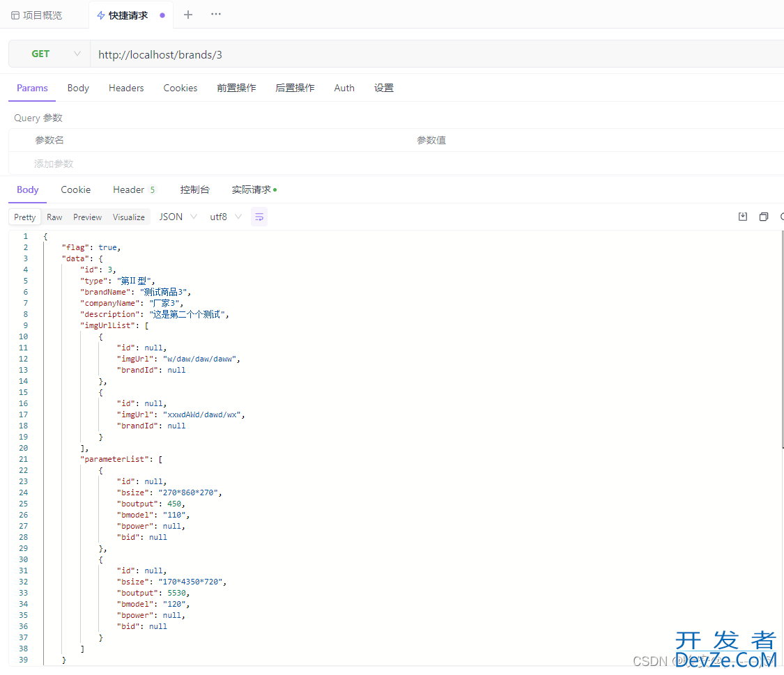Image resolution: width=784 pixels, height=675 pixels.
Task: Open the 实际请求 tab
Action: tap(254, 190)
